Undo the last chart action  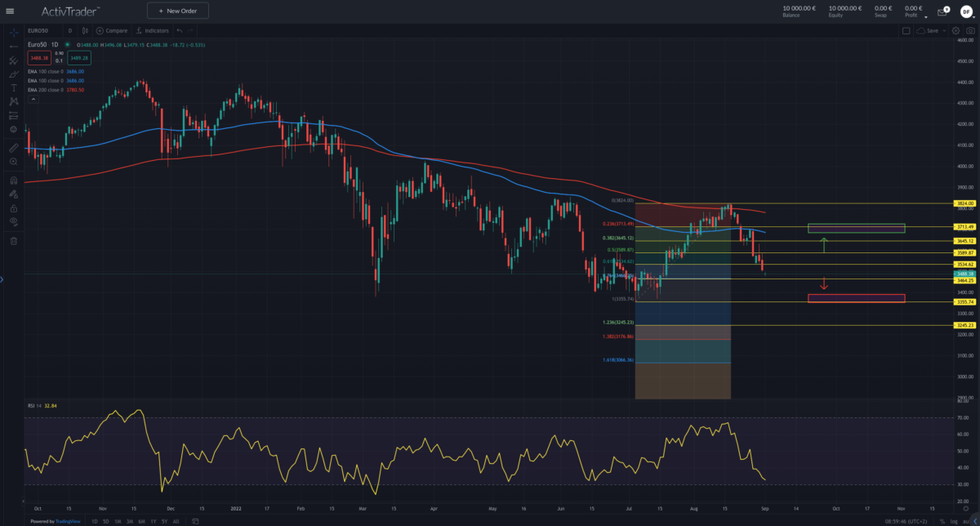click(x=179, y=30)
